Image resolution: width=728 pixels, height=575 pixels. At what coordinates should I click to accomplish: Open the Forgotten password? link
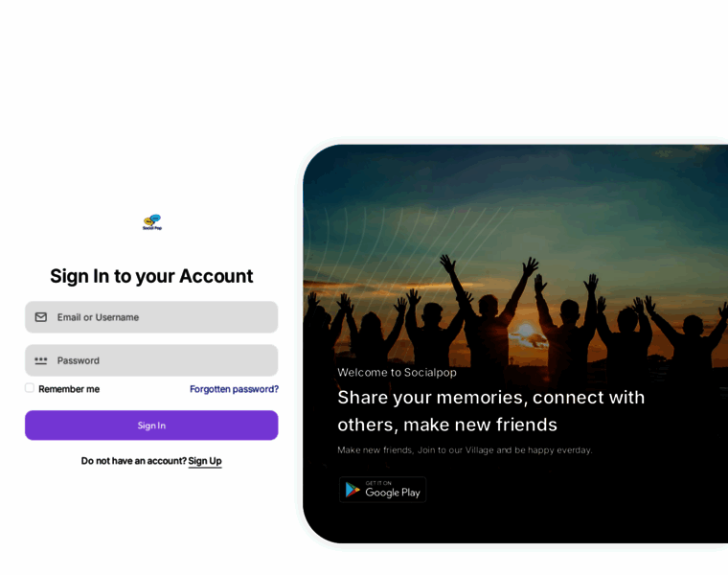234,389
